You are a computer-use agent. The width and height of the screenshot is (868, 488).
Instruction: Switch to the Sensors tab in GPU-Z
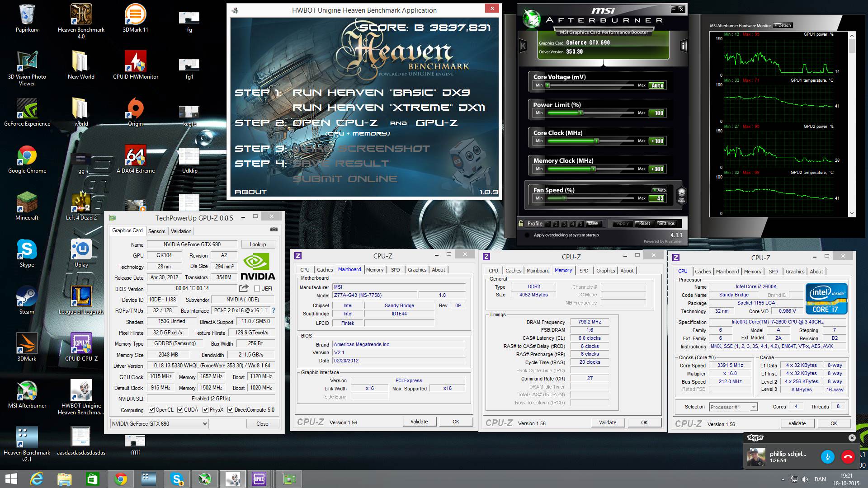tap(157, 231)
